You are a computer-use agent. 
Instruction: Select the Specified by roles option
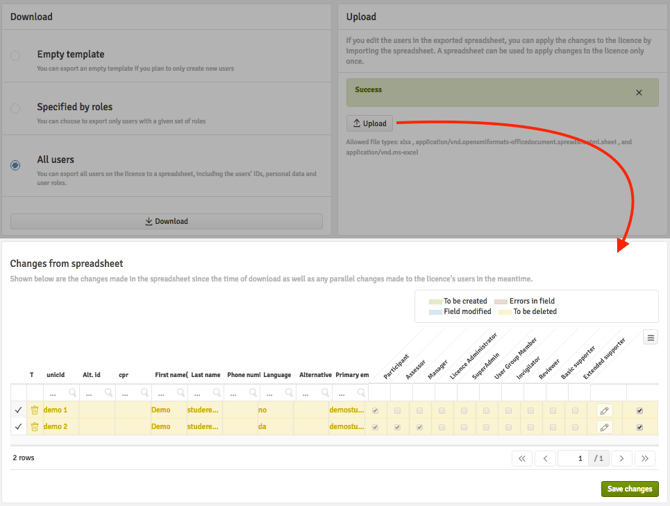[x=15, y=108]
